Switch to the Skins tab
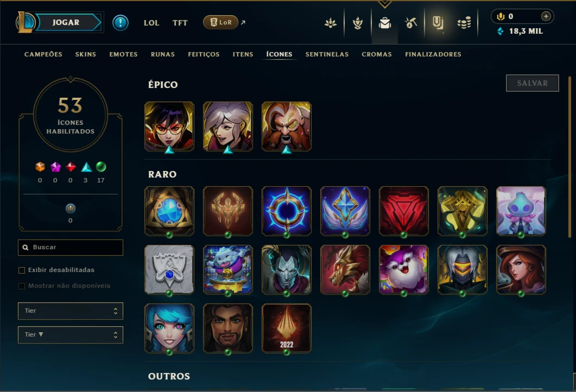 pyautogui.click(x=86, y=54)
